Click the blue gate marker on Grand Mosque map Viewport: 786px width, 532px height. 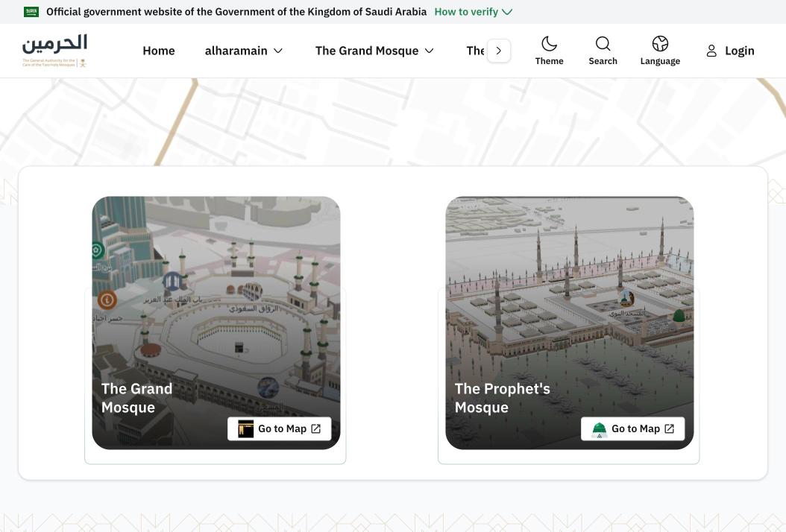(172, 282)
